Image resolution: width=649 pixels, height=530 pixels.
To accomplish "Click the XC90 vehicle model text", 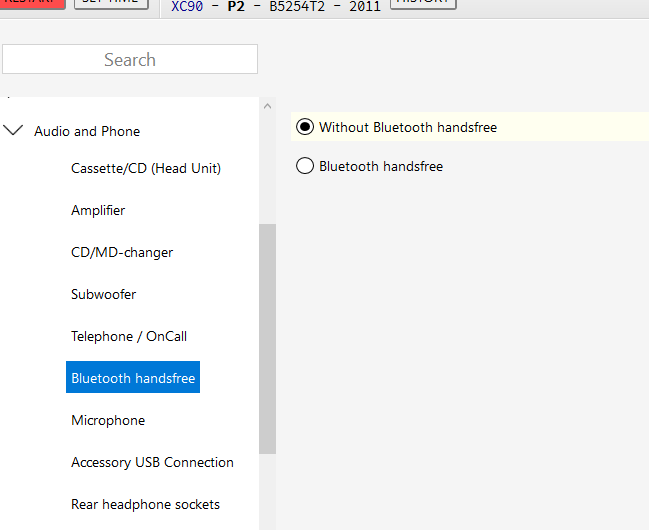I will (188, 5).
